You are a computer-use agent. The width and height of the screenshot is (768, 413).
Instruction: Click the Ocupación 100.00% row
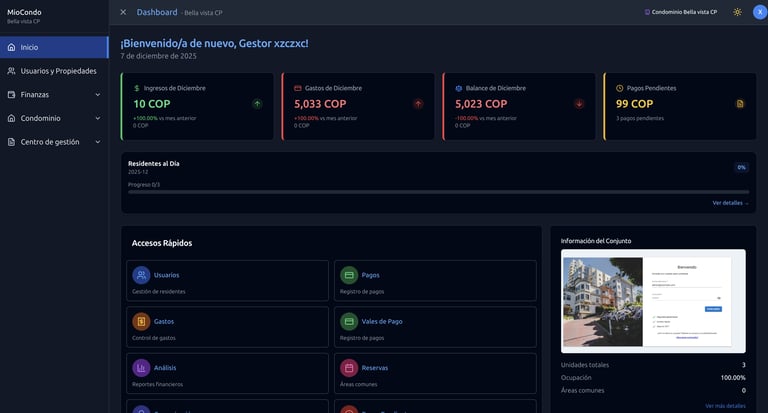click(x=653, y=378)
